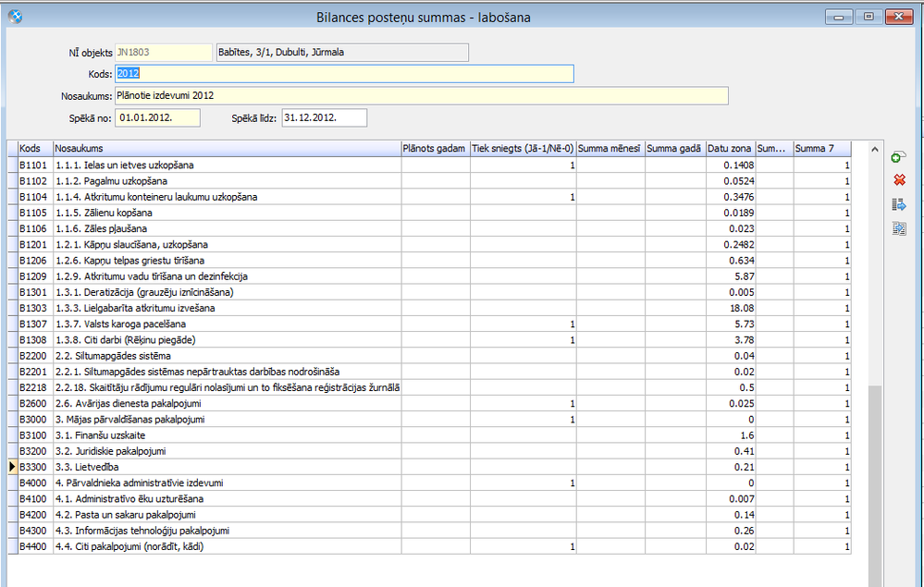
Task: Sort by the Kods column header
Action: [35, 149]
